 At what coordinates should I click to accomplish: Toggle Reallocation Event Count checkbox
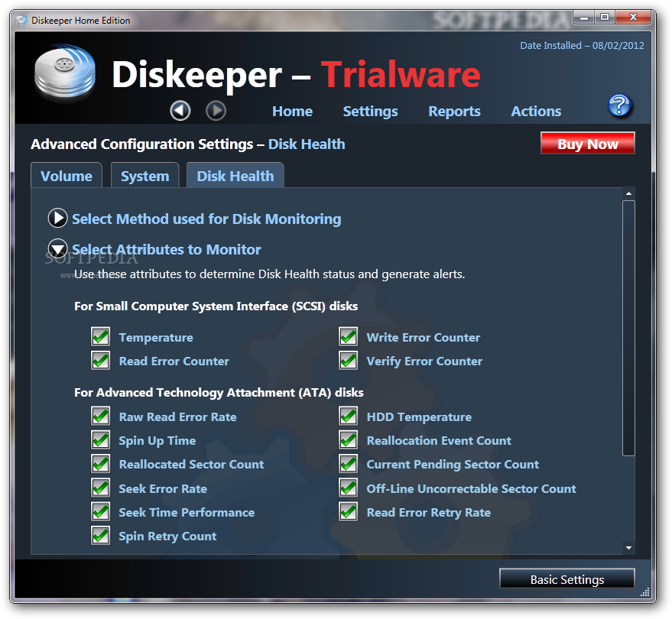(x=349, y=440)
